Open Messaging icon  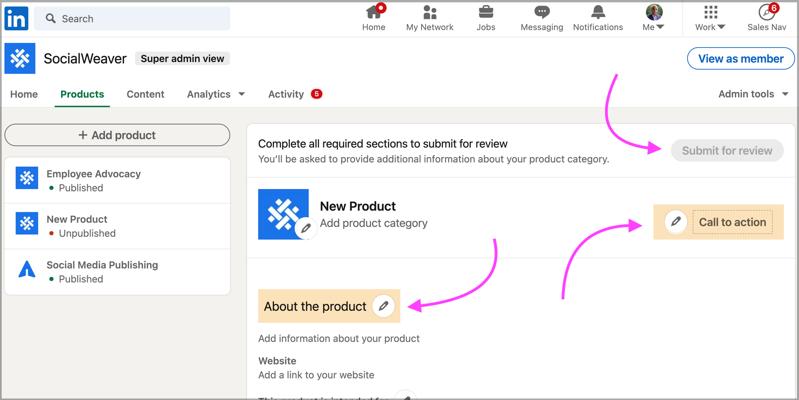click(541, 13)
